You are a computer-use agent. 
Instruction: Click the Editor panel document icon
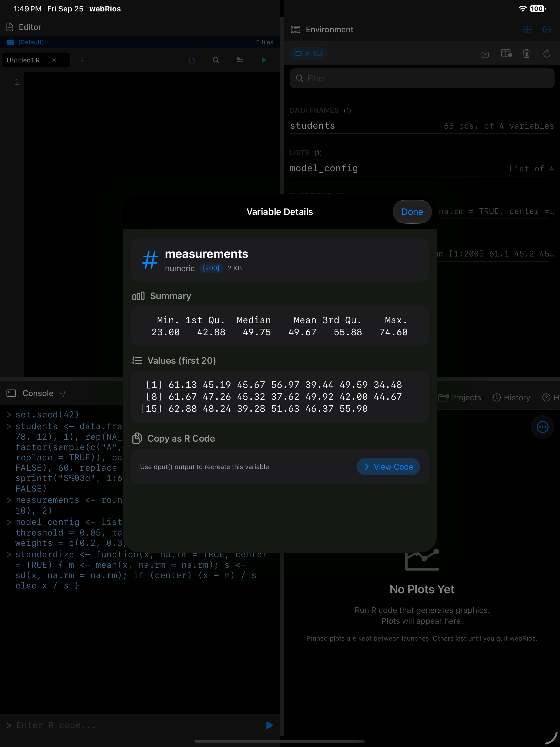[x=10, y=27]
